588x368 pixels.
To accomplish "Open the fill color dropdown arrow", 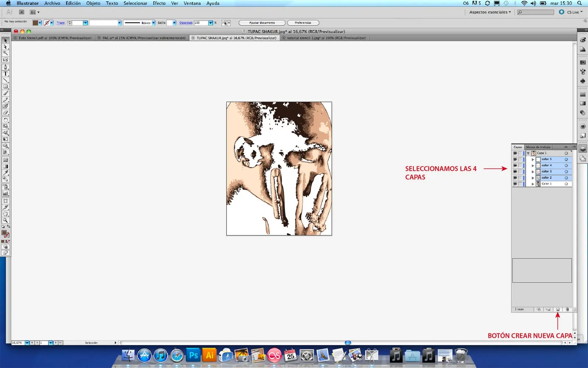I will (x=40, y=23).
